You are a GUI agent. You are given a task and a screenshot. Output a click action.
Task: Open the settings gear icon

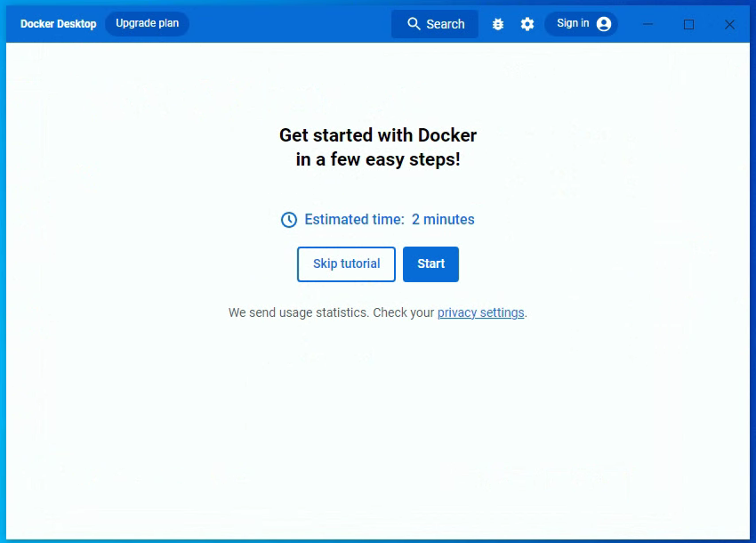(527, 24)
